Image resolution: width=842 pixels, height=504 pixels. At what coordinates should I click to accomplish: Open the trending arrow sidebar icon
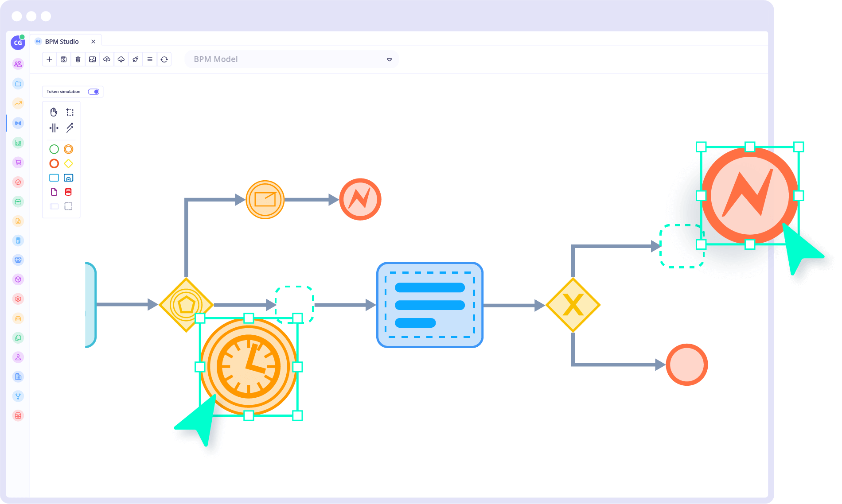pos(18,103)
